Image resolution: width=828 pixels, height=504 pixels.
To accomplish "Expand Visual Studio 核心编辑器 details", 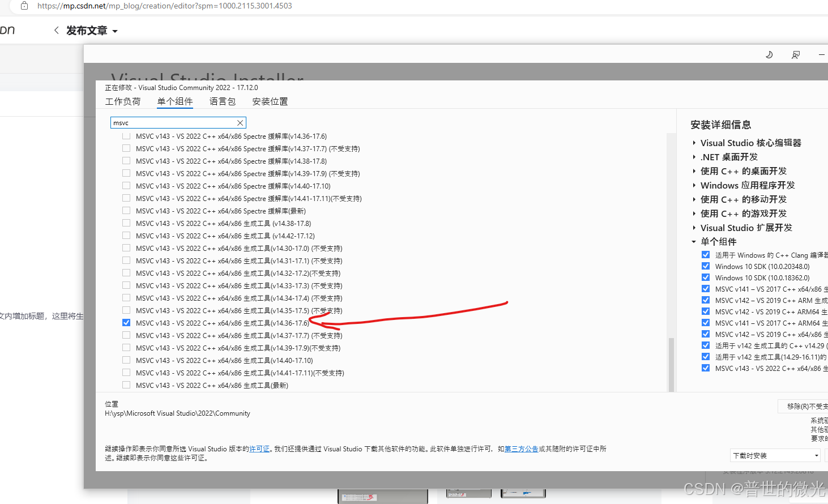I will coord(694,143).
